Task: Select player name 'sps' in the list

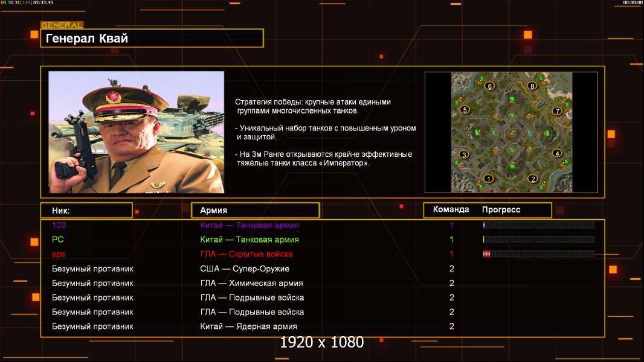Action: click(x=59, y=254)
